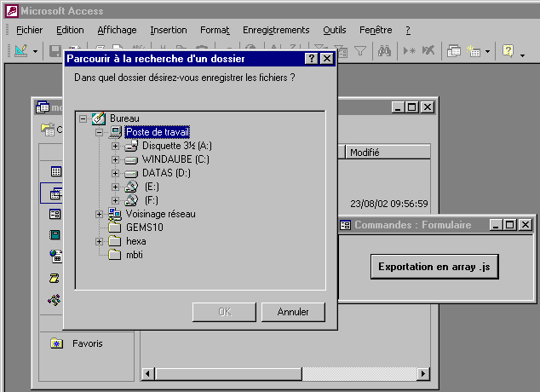Click the Bureau desktop icon
Screen dimensions: 540x392
tap(99, 118)
